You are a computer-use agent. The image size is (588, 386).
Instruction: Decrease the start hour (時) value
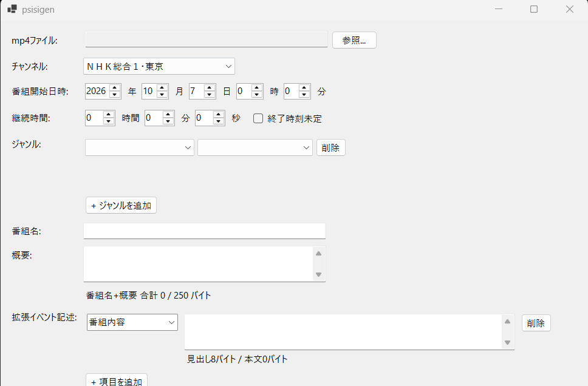tap(257, 95)
